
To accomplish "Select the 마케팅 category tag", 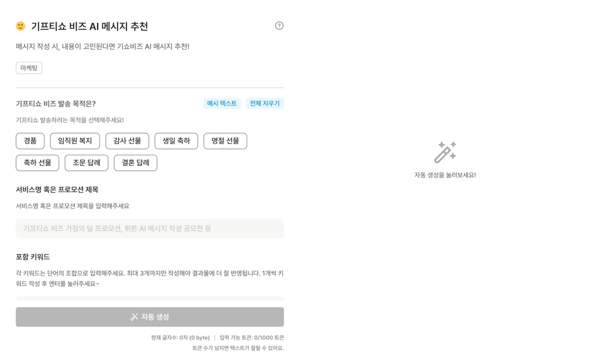I will [28, 67].
